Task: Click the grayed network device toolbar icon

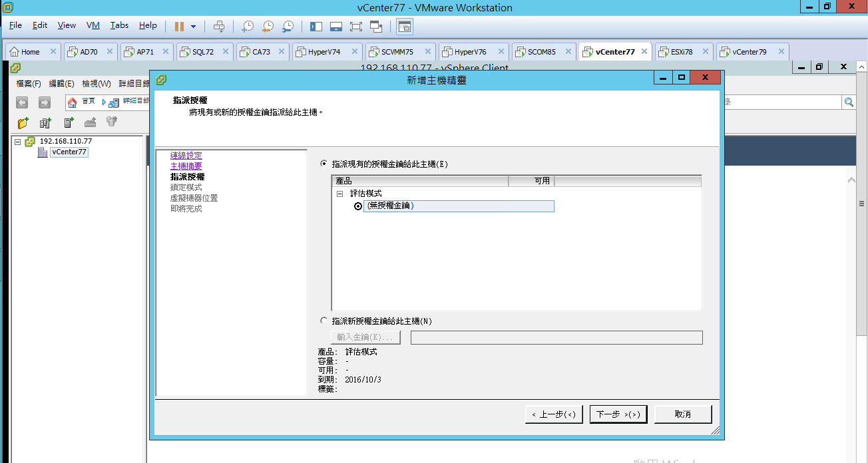Action: pos(91,122)
